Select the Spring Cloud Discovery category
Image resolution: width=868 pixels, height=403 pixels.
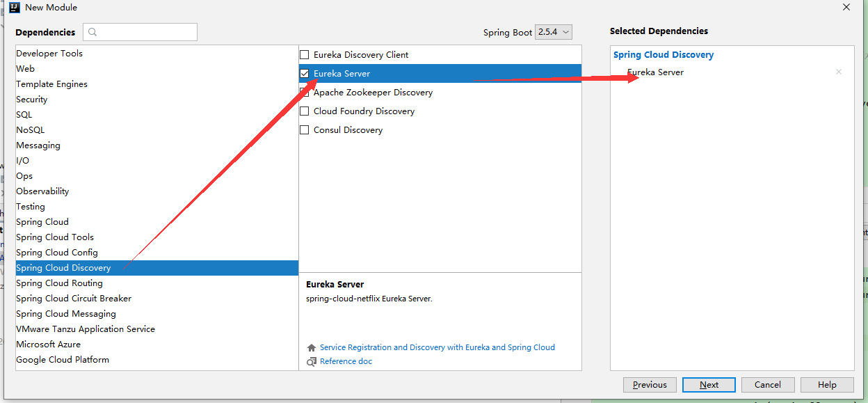157,268
